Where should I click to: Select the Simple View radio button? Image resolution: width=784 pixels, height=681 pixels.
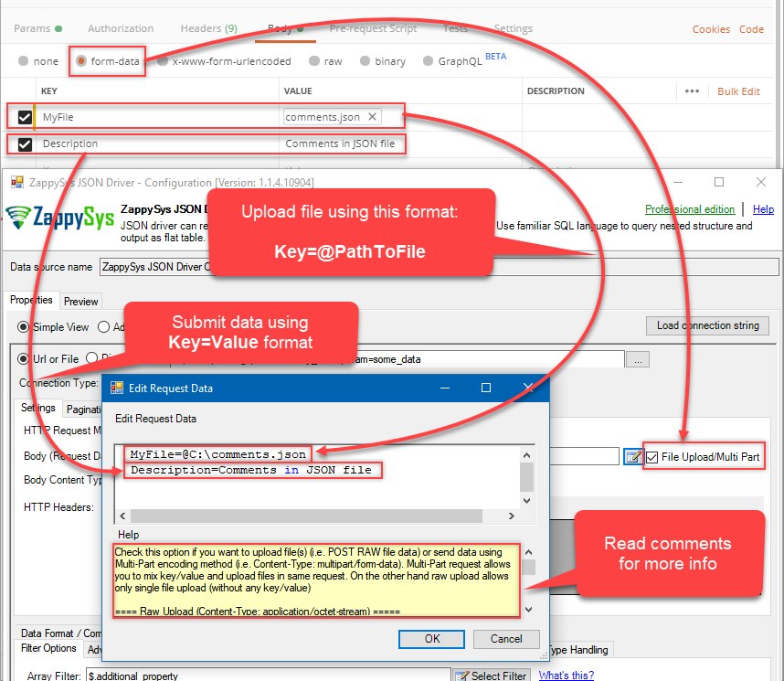pyautogui.click(x=22, y=327)
